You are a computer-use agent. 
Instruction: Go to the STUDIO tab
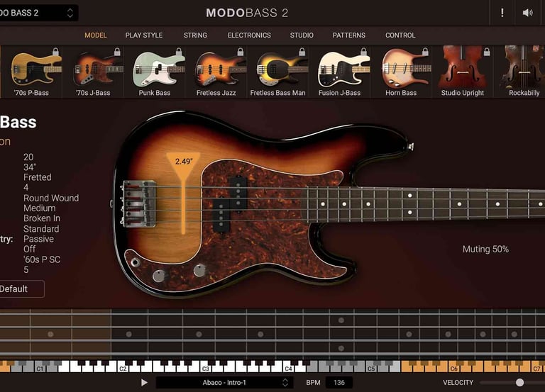click(x=302, y=35)
